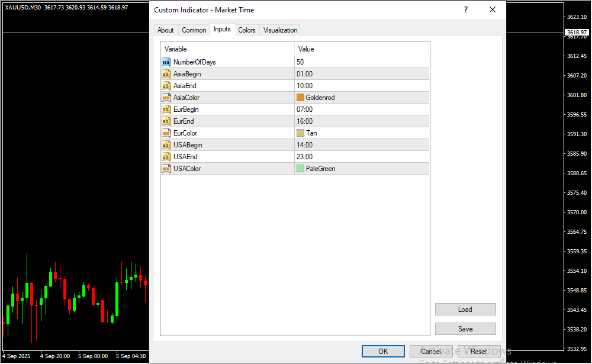The height and width of the screenshot is (364, 592).
Task: Open the Common tab
Action: (x=194, y=30)
